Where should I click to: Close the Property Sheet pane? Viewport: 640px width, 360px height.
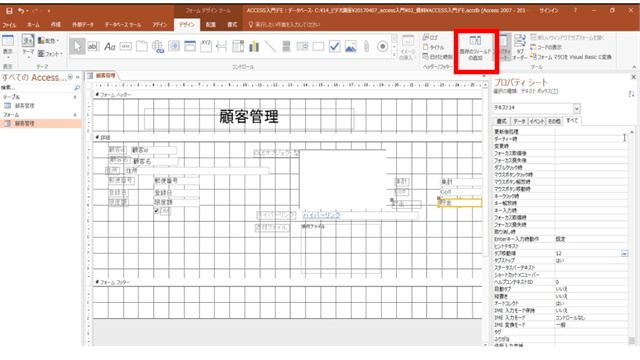(x=633, y=77)
